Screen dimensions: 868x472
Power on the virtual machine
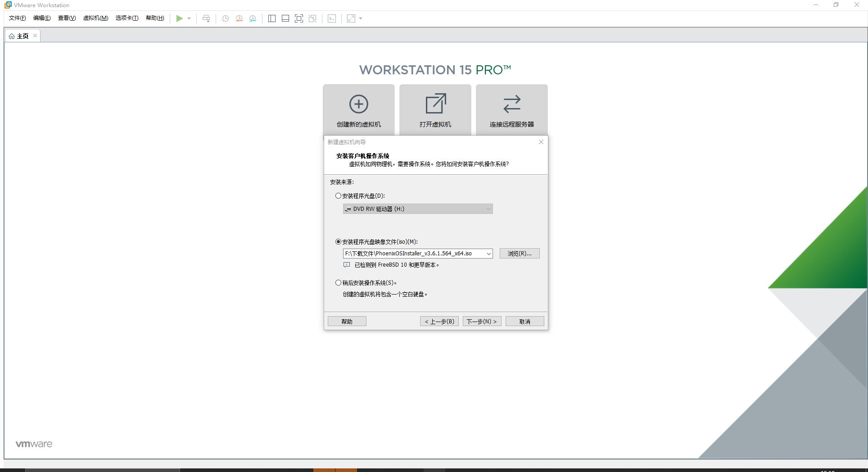(180, 18)
